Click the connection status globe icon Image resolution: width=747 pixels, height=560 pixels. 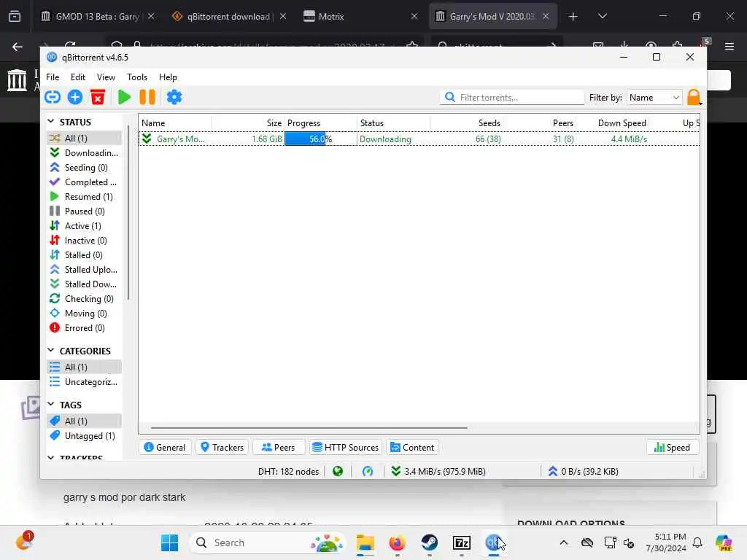click(x=338, y=472)
